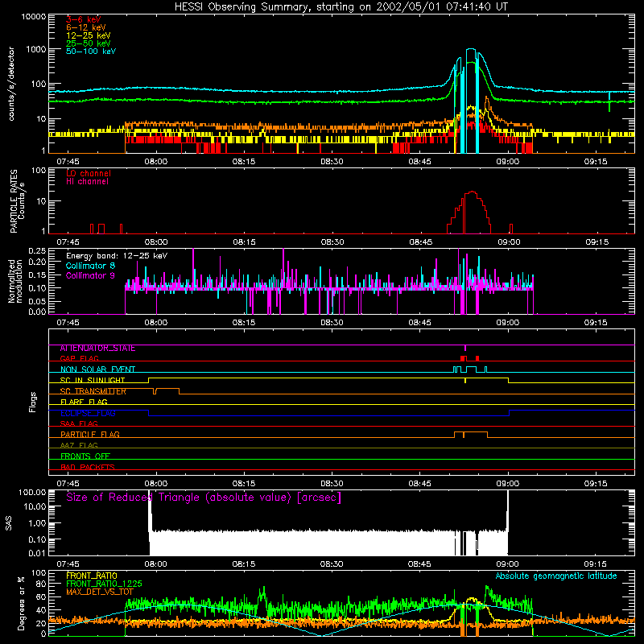Click the 0.15 modulation tick label
This screenshot has height=644, width=644.
tap(37, 275)
